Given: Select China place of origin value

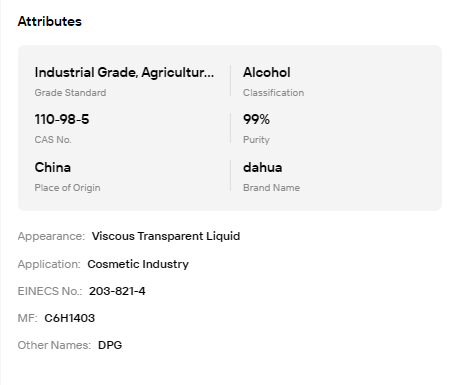Looking at the screenshot, I should pos(53,167).
